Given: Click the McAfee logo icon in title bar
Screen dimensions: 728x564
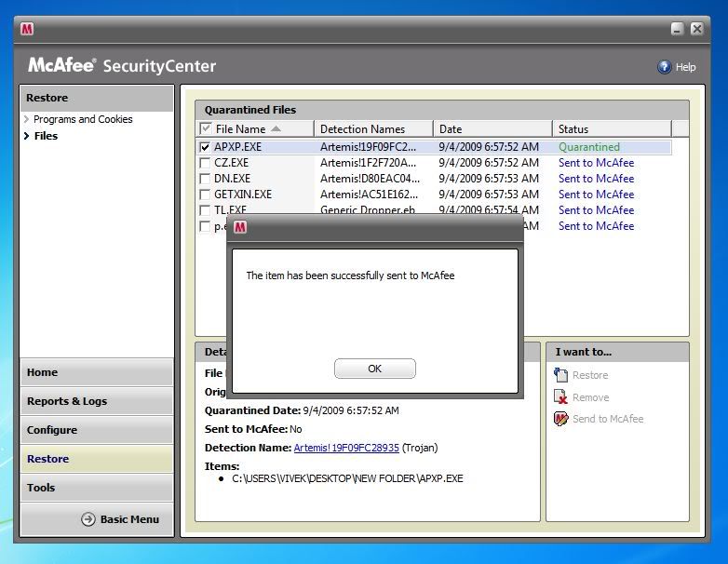Looking at the screenshot, I should click(27, 29).
